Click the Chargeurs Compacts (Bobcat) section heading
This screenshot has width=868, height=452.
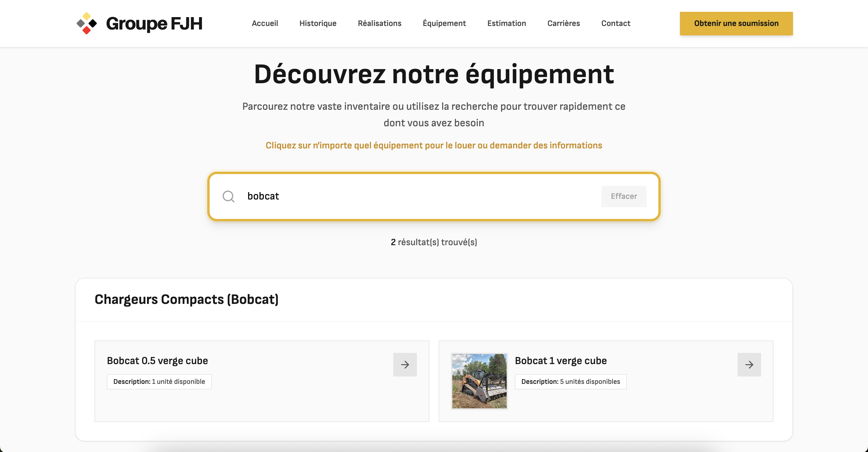tap(186, 299)
